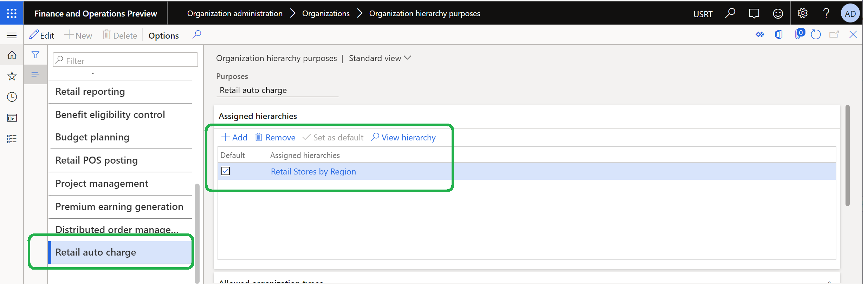Add an assigned hierarchy
This screenshot has width=868, height=284.
click(234, 137)
